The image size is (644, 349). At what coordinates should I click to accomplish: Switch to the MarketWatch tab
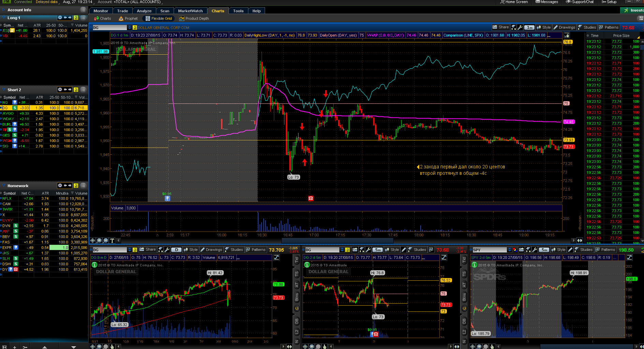[190, 11]
